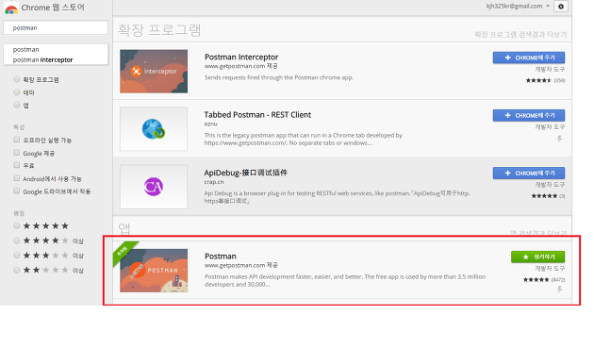Click the offline lightning icon for Postman app
This screenshot has width=594, height=364.
coord(559,290)
